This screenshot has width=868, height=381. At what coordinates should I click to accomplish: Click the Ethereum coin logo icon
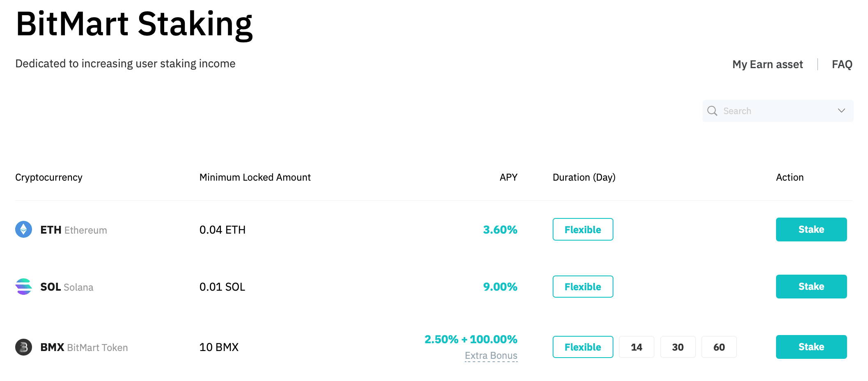coord(23,230)
